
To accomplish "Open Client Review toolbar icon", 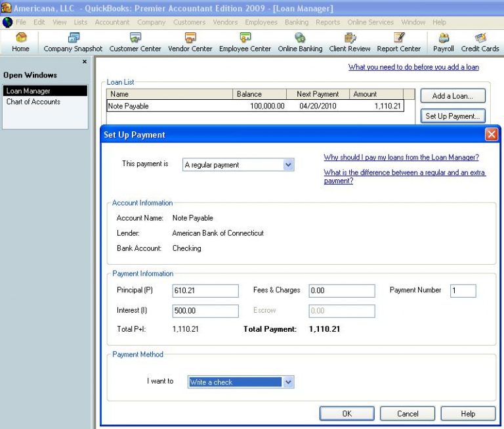I will (350, 43).
